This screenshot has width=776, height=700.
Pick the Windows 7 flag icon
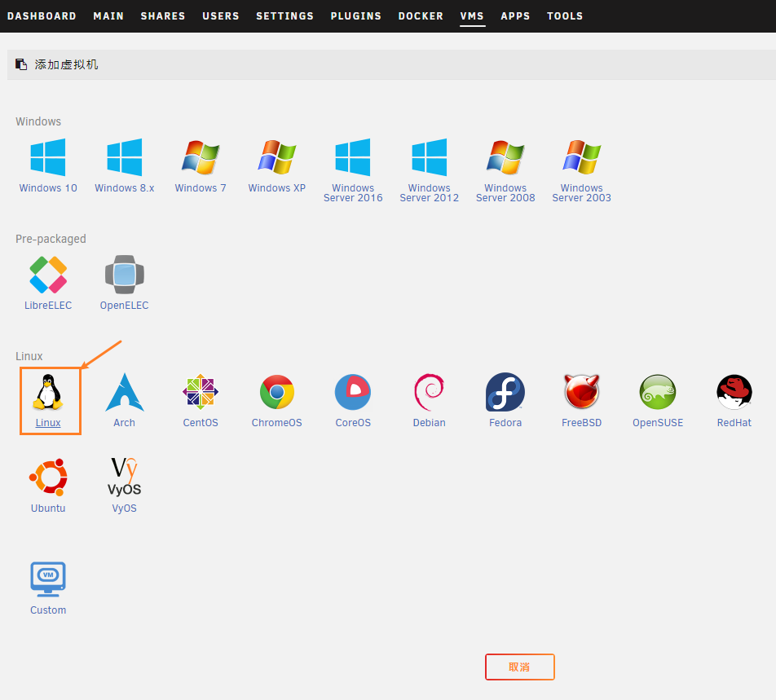[201, 157]
